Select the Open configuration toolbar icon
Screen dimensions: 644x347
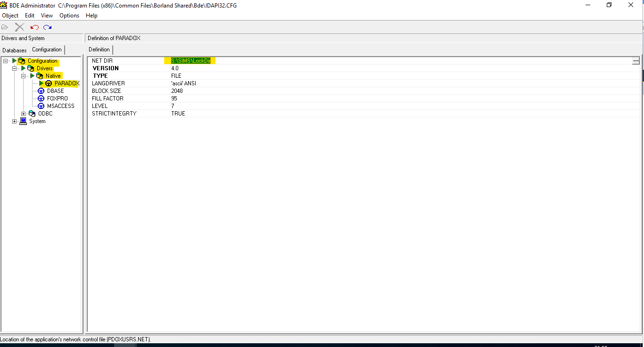coord(5,27)
